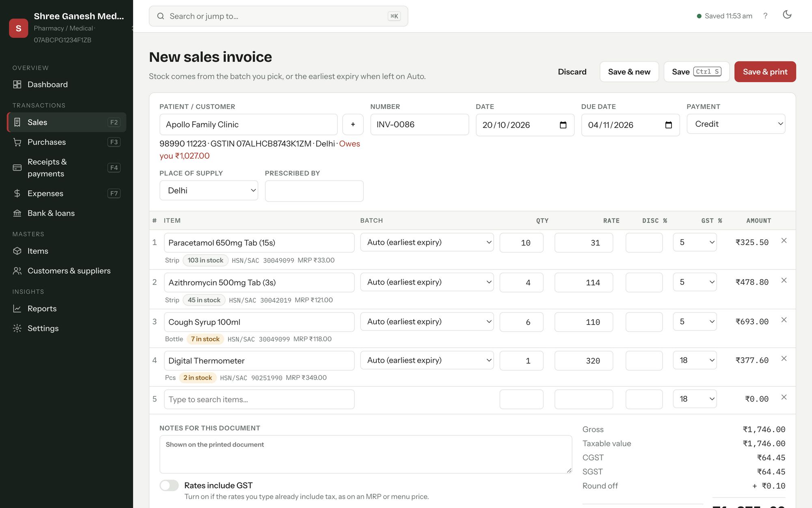Screen dimensions: 812x508
Task: Open Bank & loans page
Action: [x=67, y=213]
